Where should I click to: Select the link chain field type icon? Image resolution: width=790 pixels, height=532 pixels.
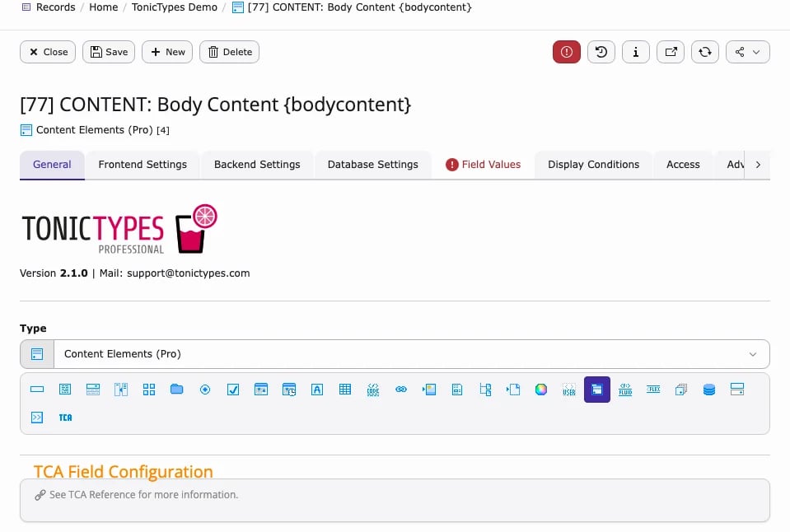tap(401, 390)
